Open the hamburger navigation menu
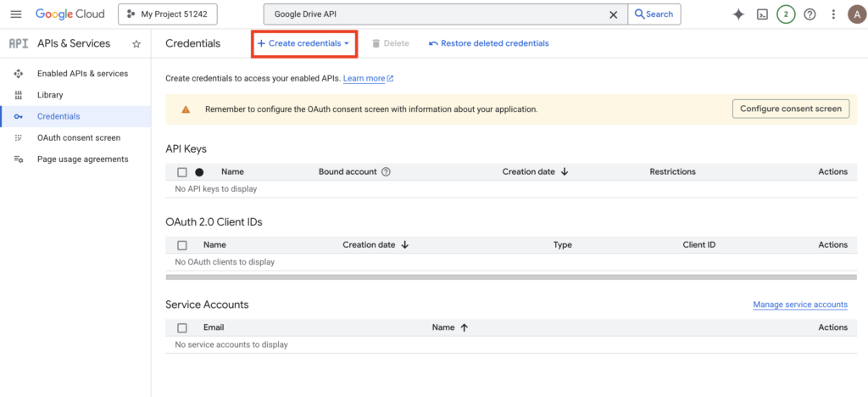Viewport: 868px width, 397px height. click(16, 14)
